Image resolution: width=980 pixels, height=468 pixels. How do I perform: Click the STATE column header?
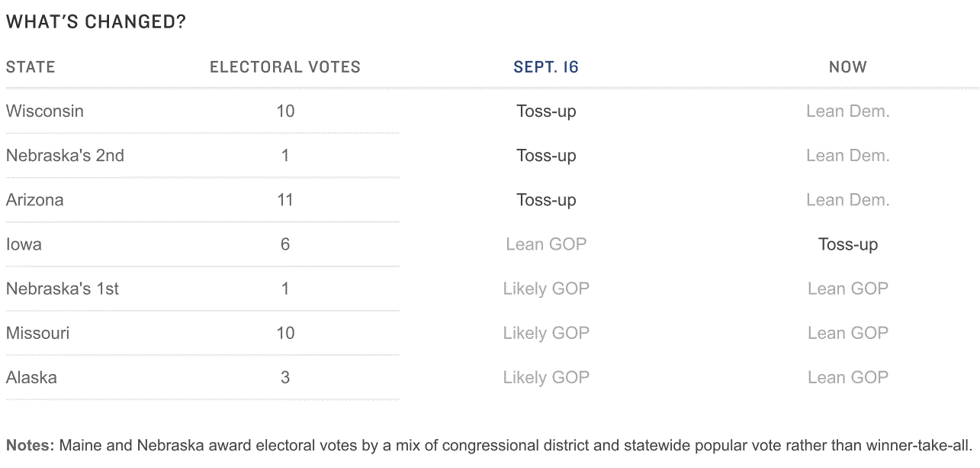[31, 67]
